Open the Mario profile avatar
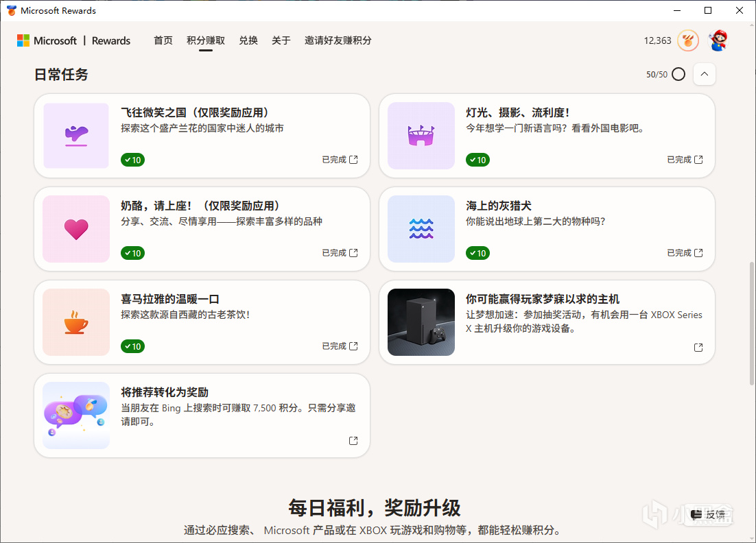 pyautogui.click(x=718, y=40)
